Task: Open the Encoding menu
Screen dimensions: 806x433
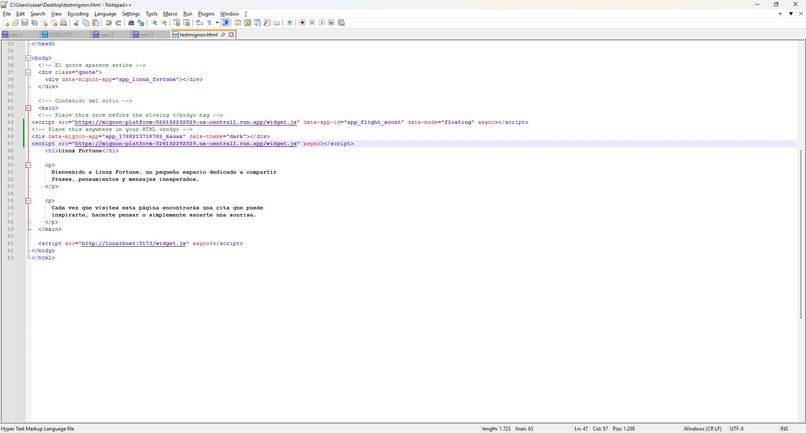Action: (x=78, y=14)
